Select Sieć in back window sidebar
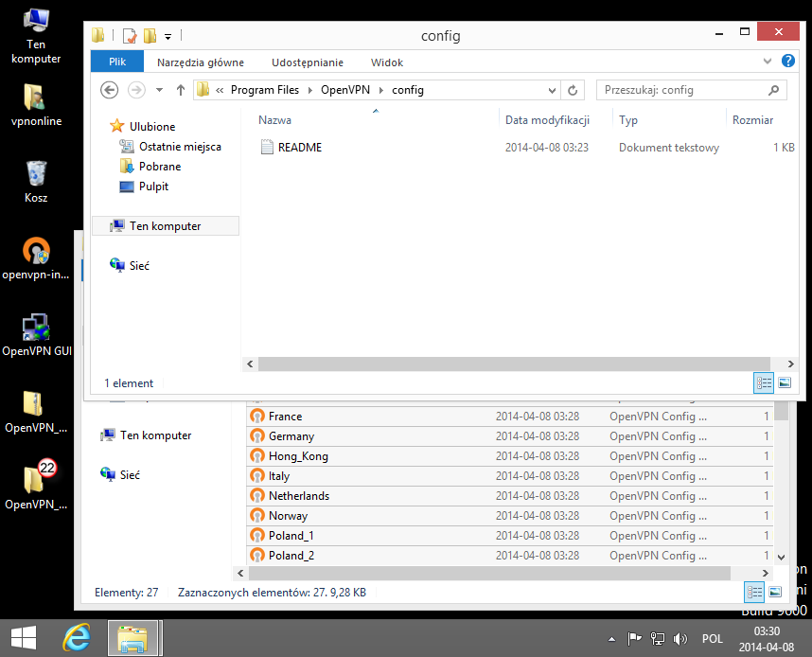Image resolution: width=812 pixels, height=657 pixels. click(120, 474)
